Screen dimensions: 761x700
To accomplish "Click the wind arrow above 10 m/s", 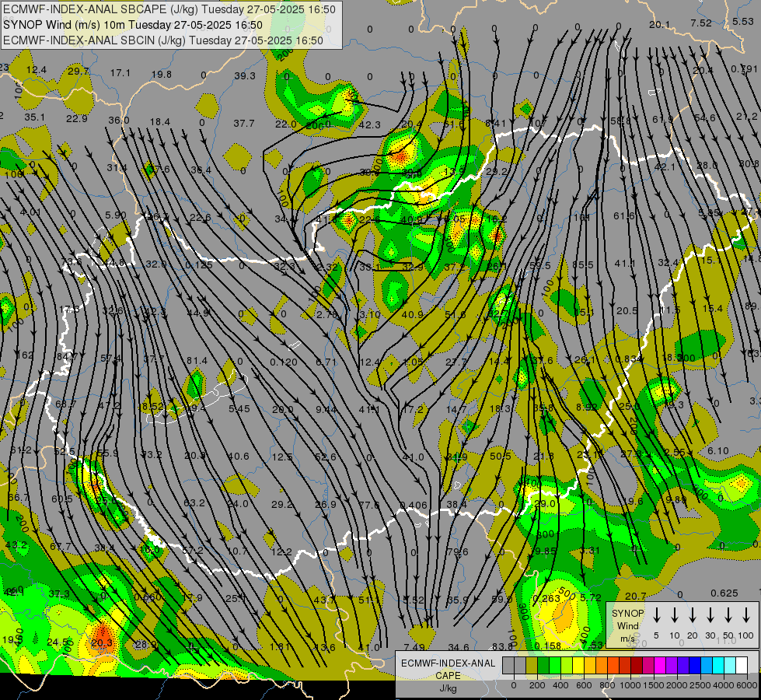I will [674, 614].
